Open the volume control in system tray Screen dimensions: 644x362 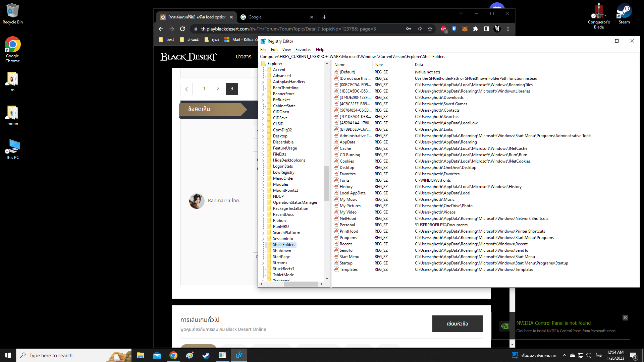coord(589,355)
